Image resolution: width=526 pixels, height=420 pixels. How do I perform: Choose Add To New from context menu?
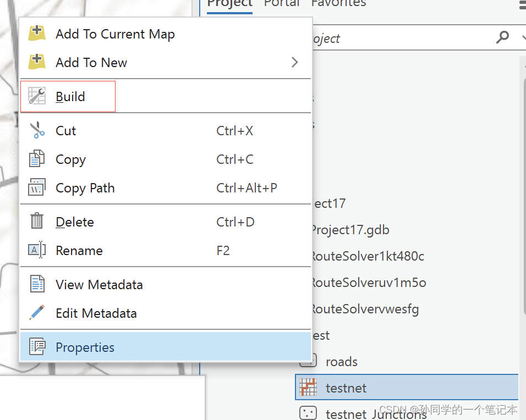coord(166,62)
